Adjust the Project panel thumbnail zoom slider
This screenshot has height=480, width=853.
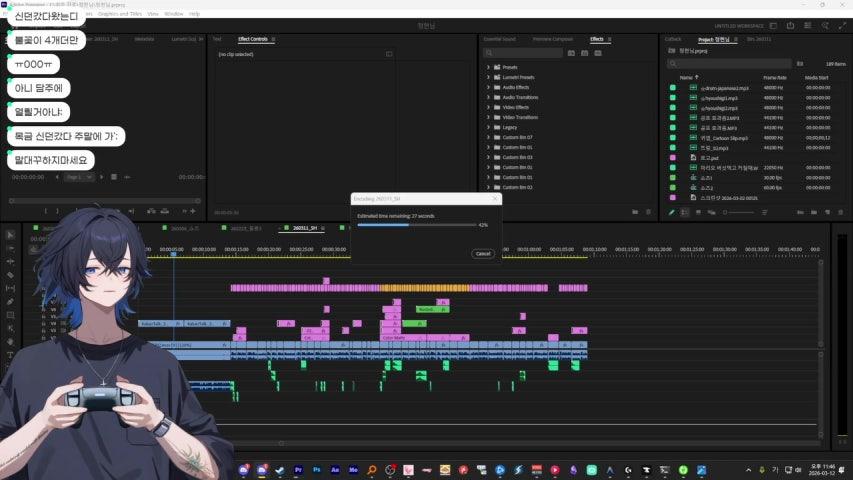click(738, 212)
